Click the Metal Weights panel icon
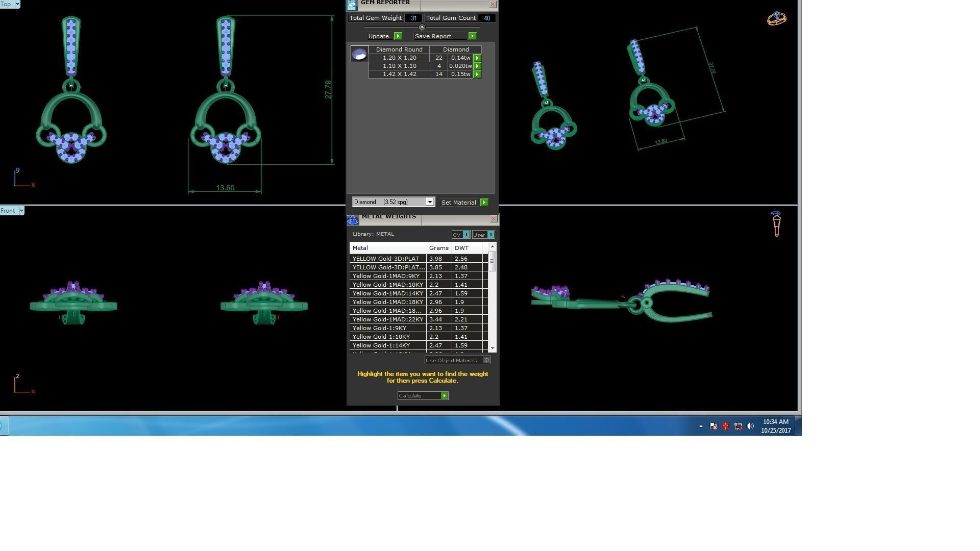Viewport: 980px width, 551px height. [353, 219]
